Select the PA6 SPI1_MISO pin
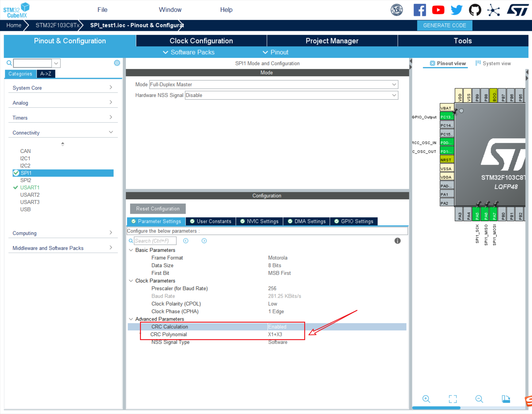The width and height of the screenshot is (532, 414). [x=486, y=214]
